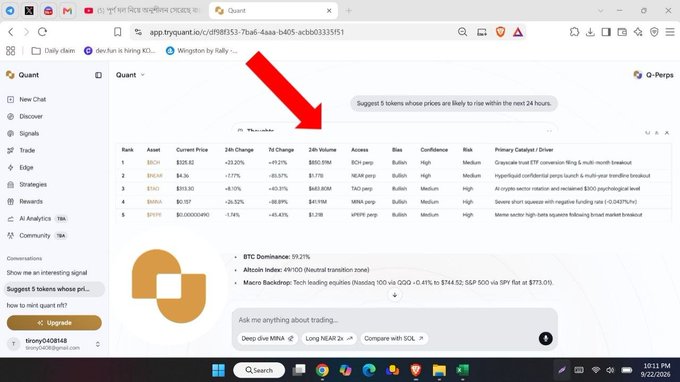
Task: Open File Explorer from taskbar
Action: pos(439,370)
